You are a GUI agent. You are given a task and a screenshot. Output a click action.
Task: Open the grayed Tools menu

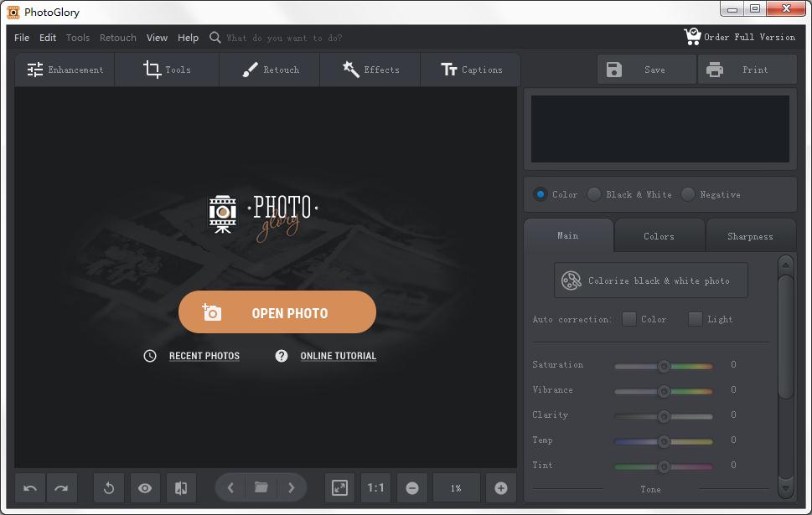78,38
